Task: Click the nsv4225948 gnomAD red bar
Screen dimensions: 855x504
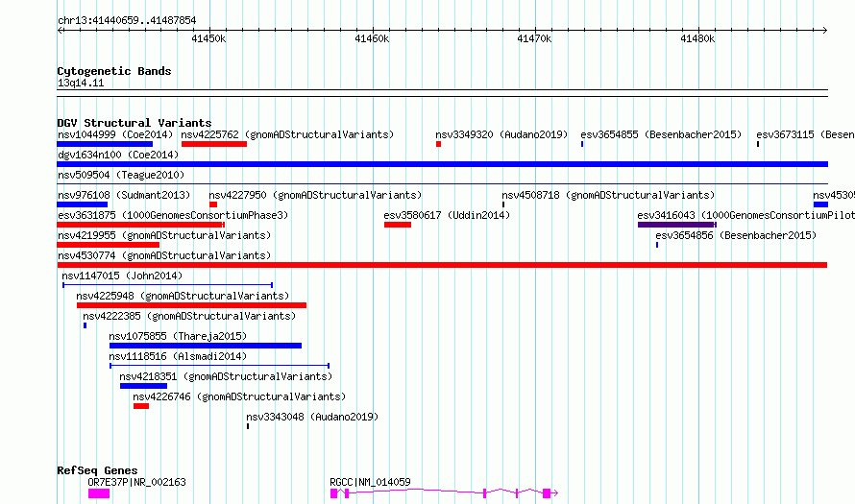Action: 191,305
